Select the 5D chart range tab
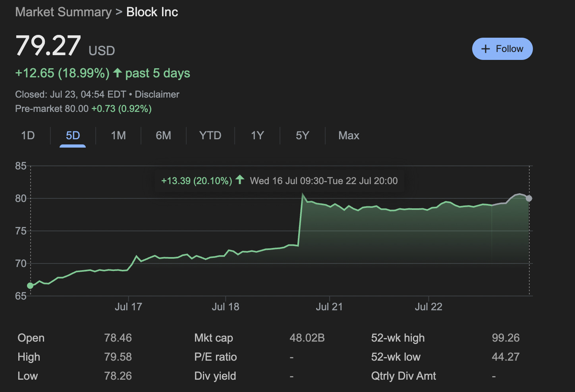Image resolution: width=575 pixels, height=392 pixels. tap(73, 136)
